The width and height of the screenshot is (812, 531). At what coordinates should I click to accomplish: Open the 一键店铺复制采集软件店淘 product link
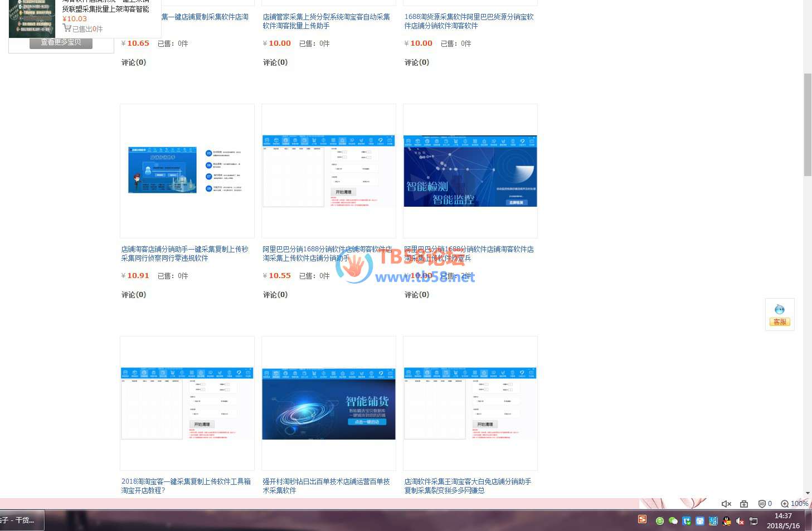point(205,17)
